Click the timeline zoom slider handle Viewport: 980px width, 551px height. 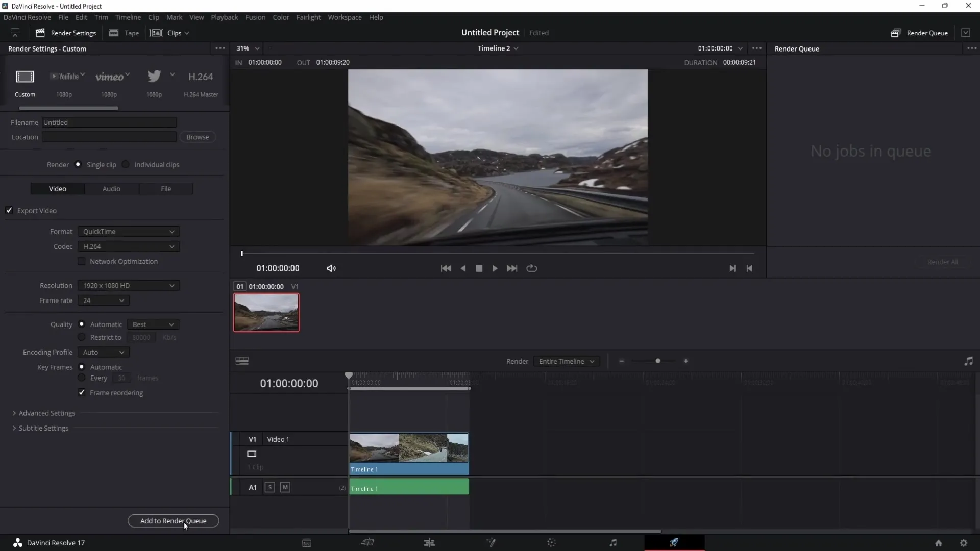658,361
